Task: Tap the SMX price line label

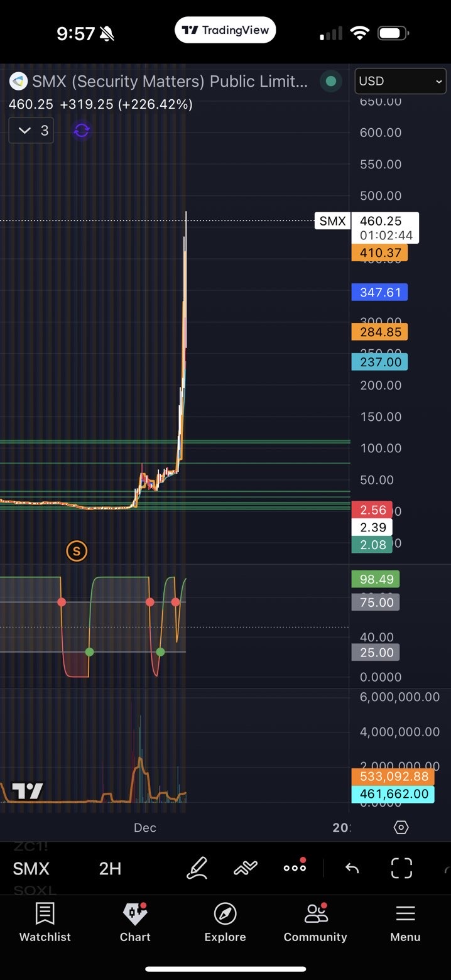Action: point(332,220)
